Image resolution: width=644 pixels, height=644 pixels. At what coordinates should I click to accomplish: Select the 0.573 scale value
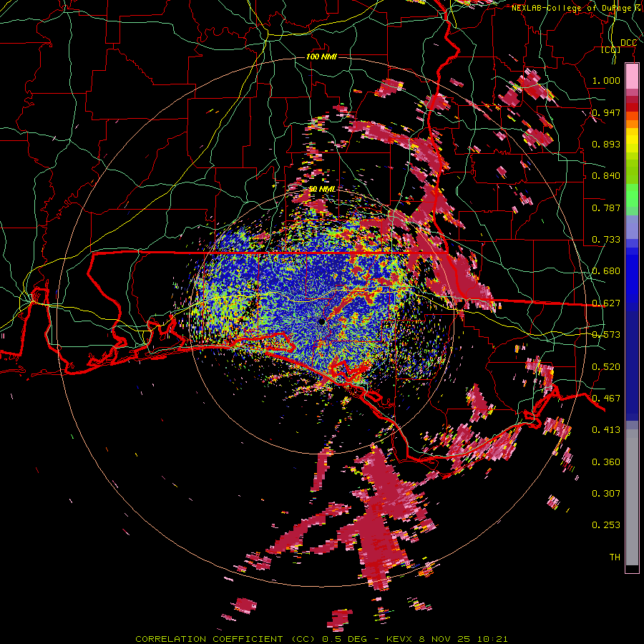[606, 335]
